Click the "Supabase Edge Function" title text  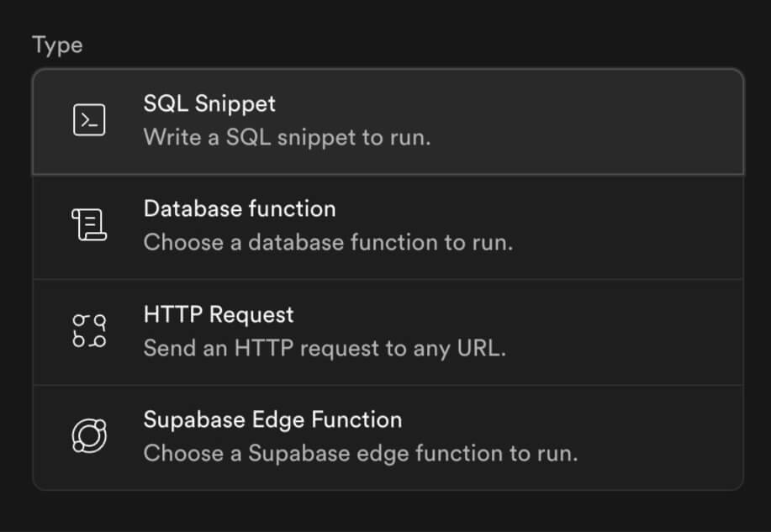pos(272,419)
